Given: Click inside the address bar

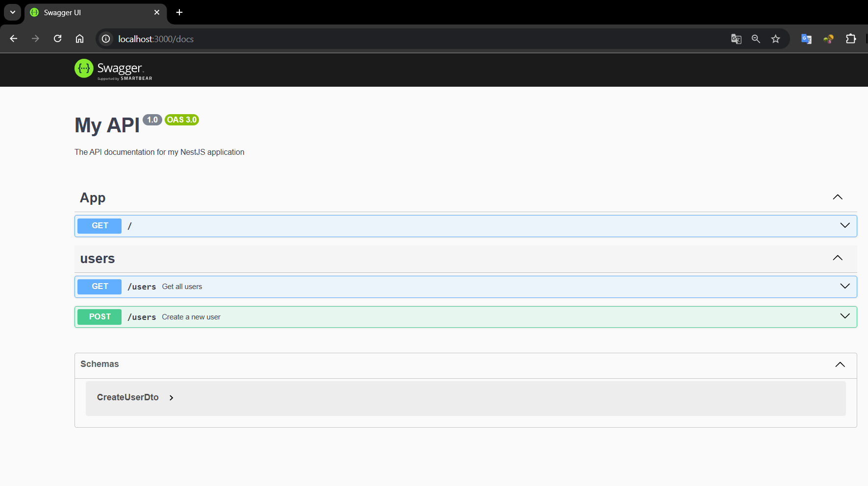Looking at the screenshot, I should (343, 39).
